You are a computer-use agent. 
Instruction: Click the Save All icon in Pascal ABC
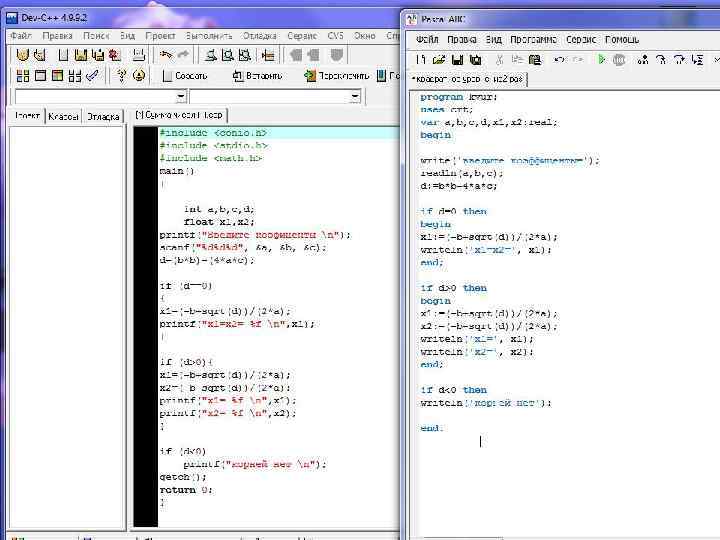(x=475, y=59)
